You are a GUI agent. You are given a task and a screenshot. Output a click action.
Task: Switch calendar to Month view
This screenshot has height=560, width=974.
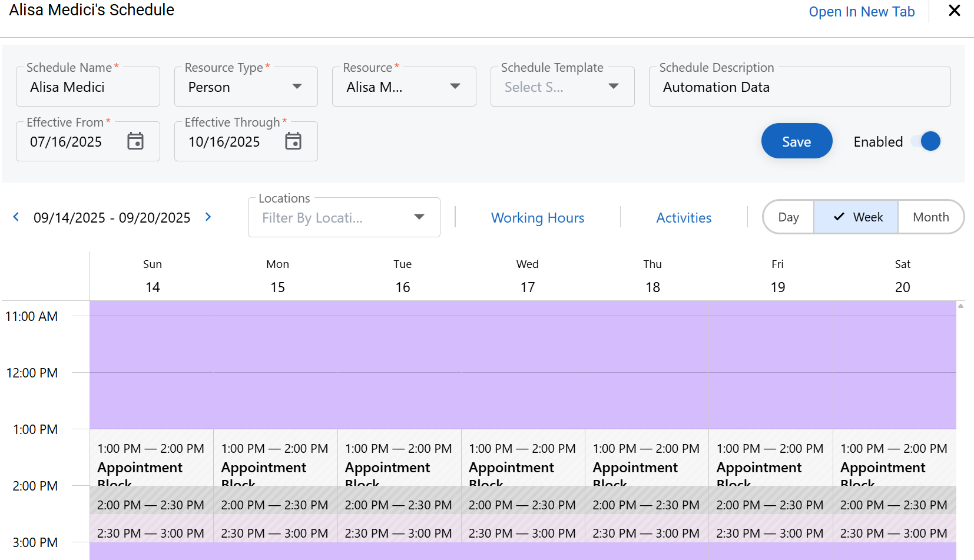930,217
